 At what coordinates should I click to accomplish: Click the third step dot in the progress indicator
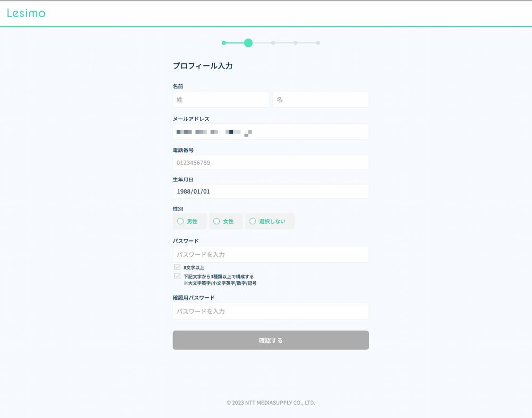pos(273,43)
